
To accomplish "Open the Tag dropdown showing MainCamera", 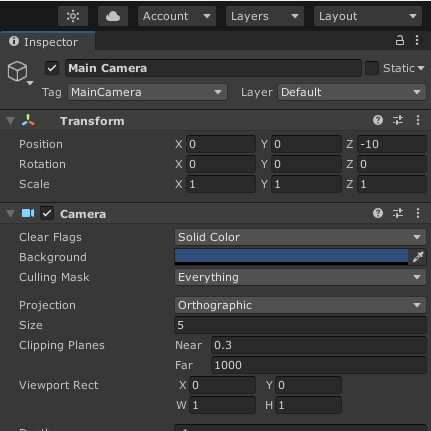I will point(147,92).
